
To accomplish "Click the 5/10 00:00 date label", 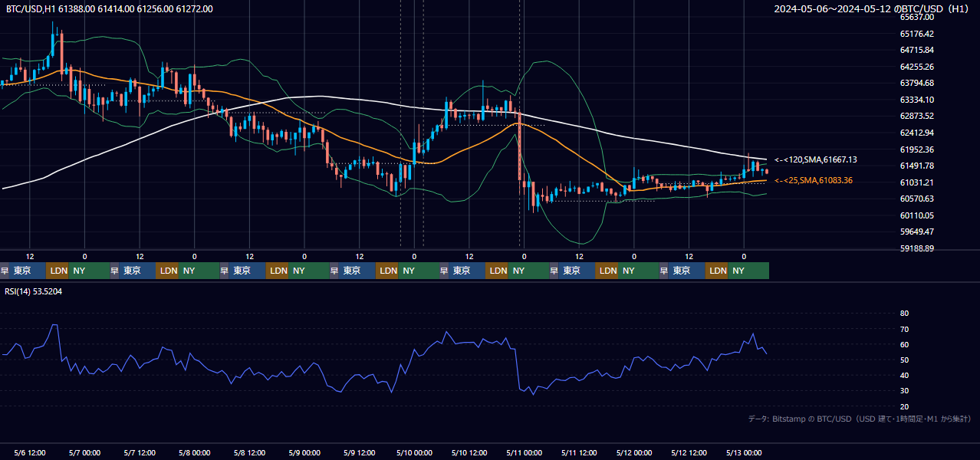I will (414, 452).
